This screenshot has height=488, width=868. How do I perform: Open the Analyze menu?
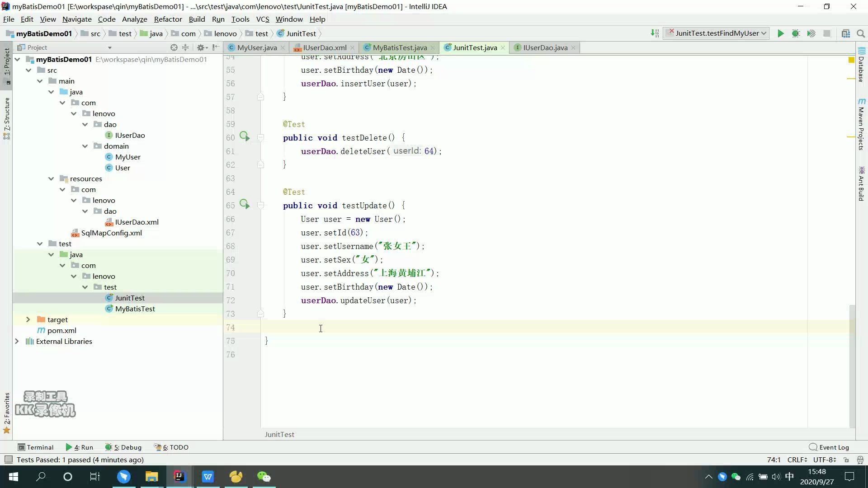click(x=134, y=19)
